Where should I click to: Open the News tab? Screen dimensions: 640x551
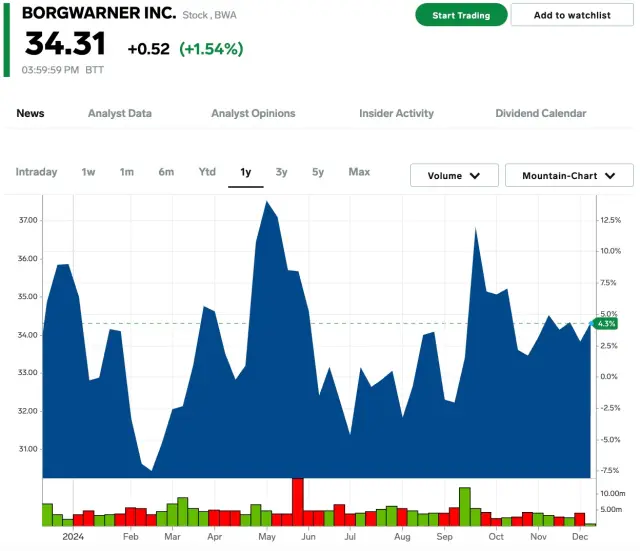pyautogui.click(x=30, y=114)
